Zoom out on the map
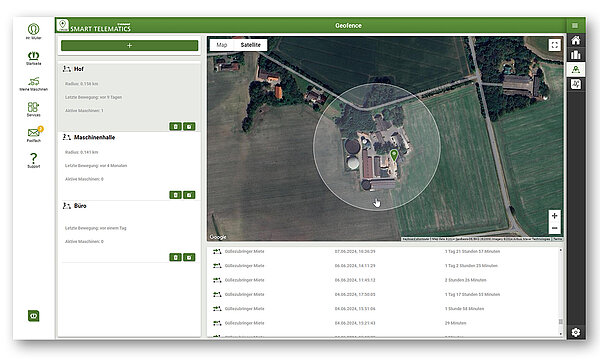 tap(554, 228)
